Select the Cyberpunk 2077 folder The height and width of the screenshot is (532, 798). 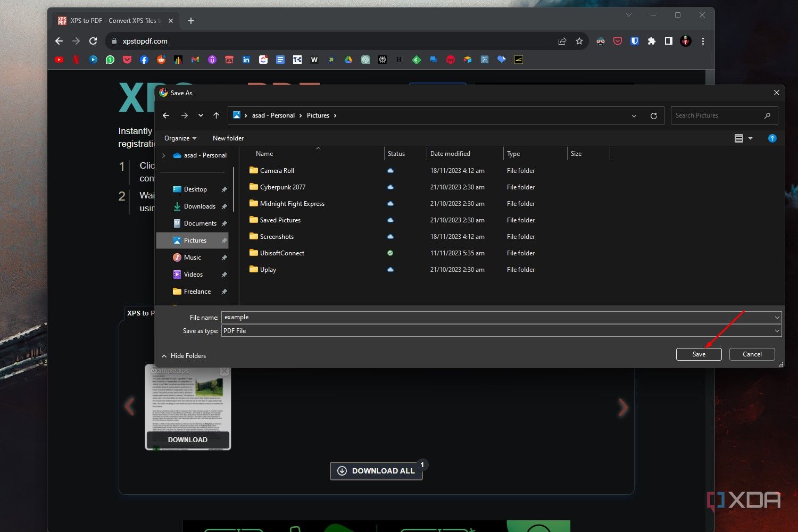(x=282, y=187)
